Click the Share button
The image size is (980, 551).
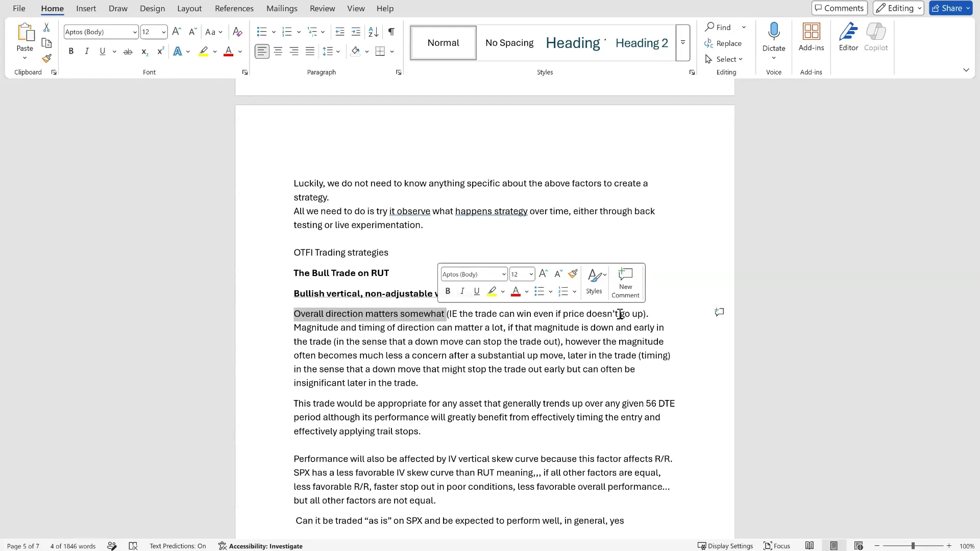[950, 8]
